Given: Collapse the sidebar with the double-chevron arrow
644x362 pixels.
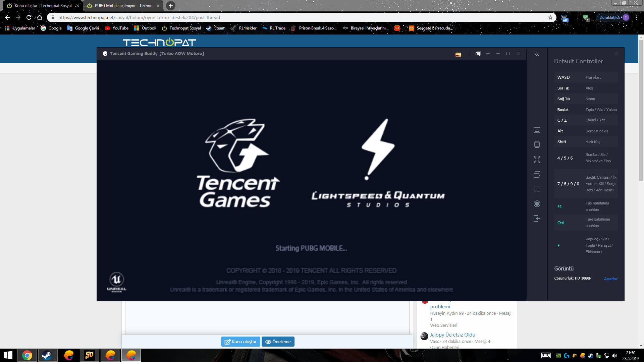Looking at the screenshot, I should point(537,54).
